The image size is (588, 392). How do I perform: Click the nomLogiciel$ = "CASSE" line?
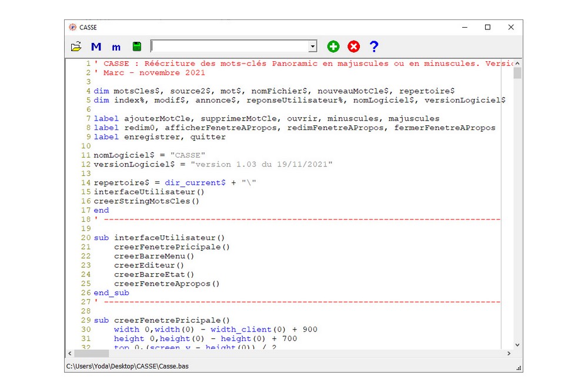[149, 155]
